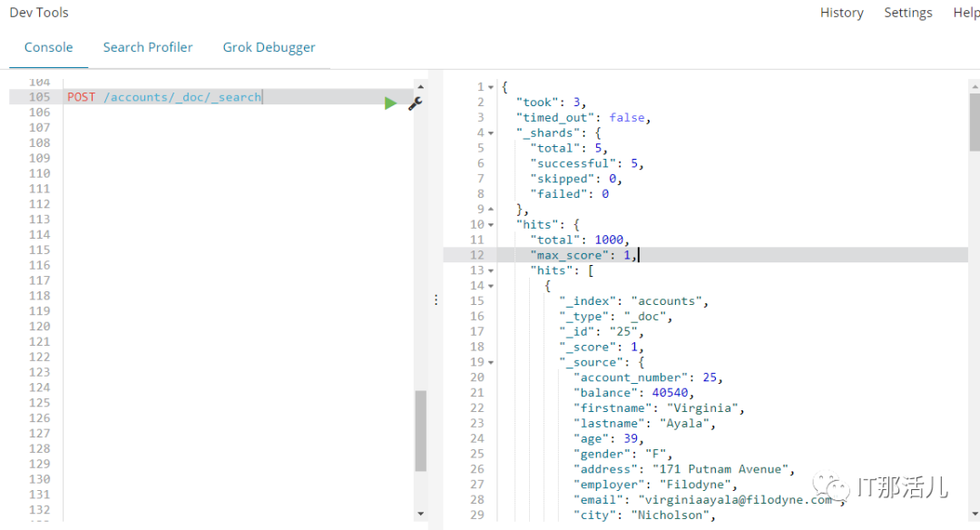
Task: Click the "max_score": 1 line
Action: (583, 255)
